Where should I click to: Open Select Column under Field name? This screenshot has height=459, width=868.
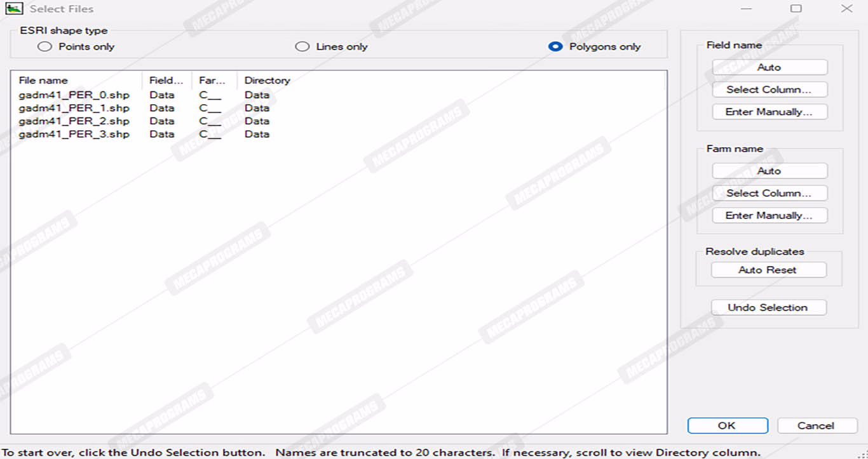coord(770,90)
